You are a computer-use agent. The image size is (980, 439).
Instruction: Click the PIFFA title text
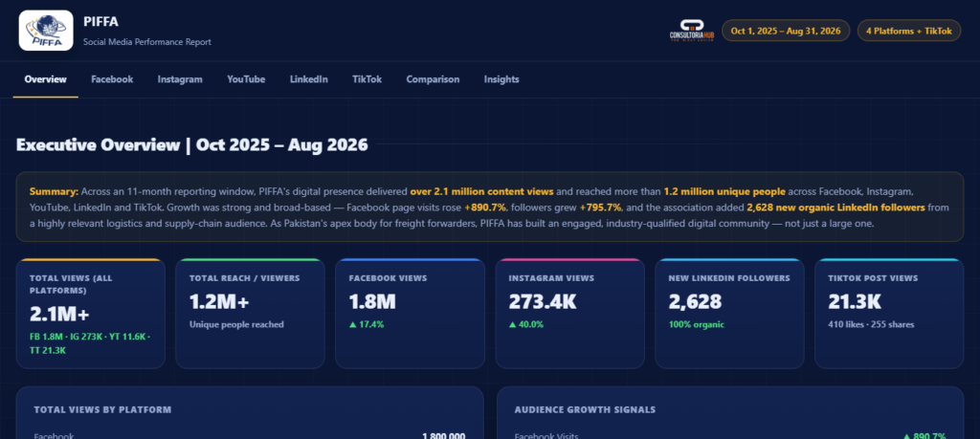pyautogui.click(x=101, y=22)
